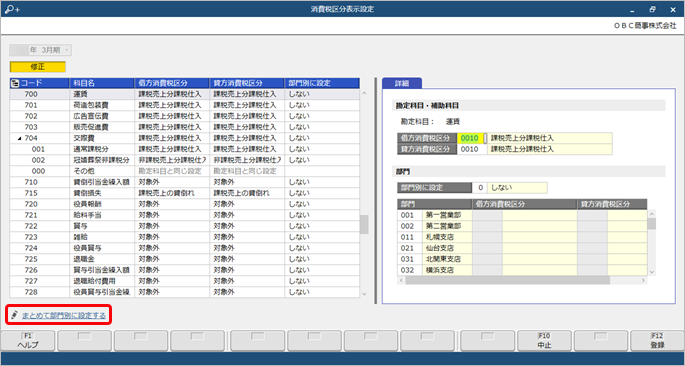Screen dimensions: 685x366
Task: Click the account list vertical scrollbar thumb
Action: coord(364,224)
